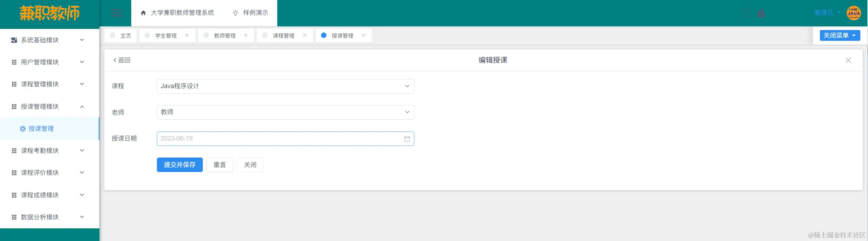Click the lightbulb icon beside 样例演示

pyautogui.click(x=235, y=13)
